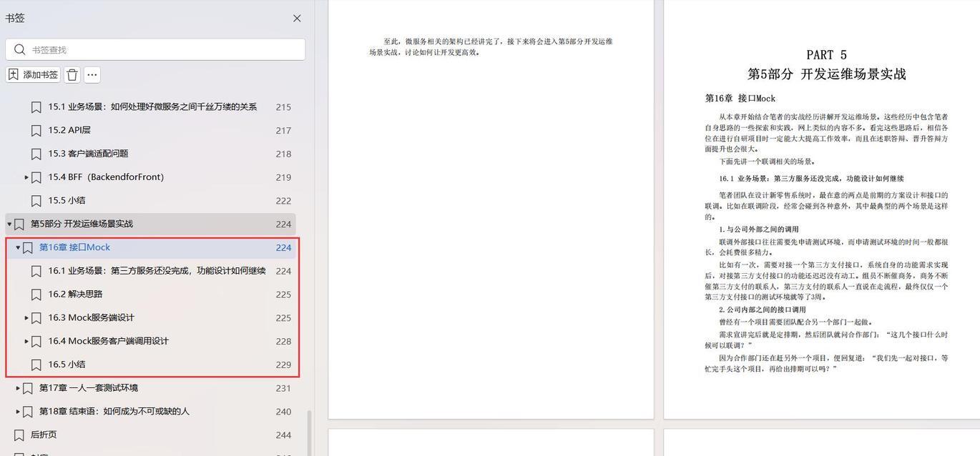Expand 16.3 Mock服务端设计 arrow
Screen dimensions: 980x456
coord(26,318)
